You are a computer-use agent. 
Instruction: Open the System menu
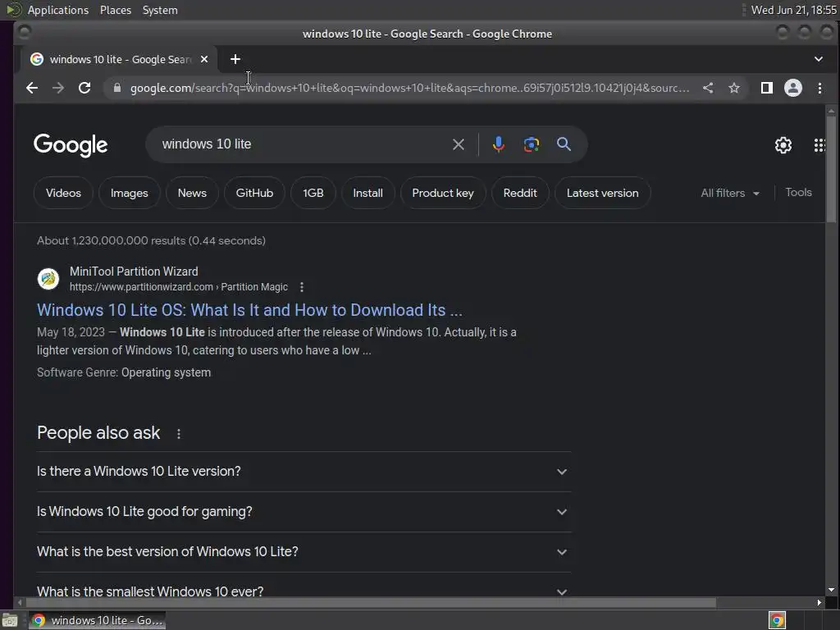160,10
